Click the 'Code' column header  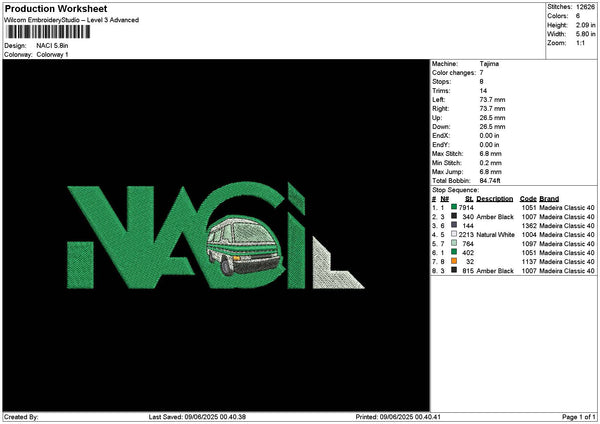click(528, 199)
